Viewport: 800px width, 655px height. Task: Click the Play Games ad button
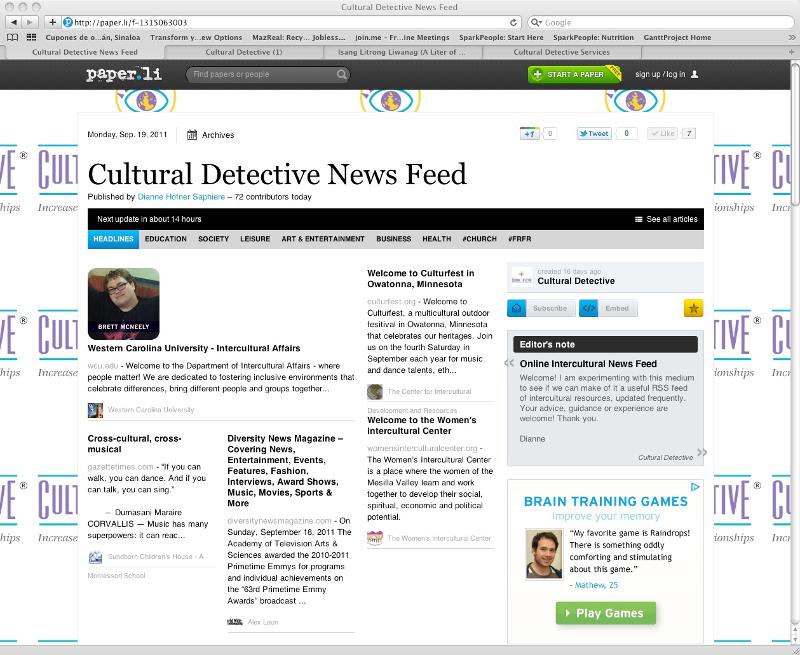point(606,613)
